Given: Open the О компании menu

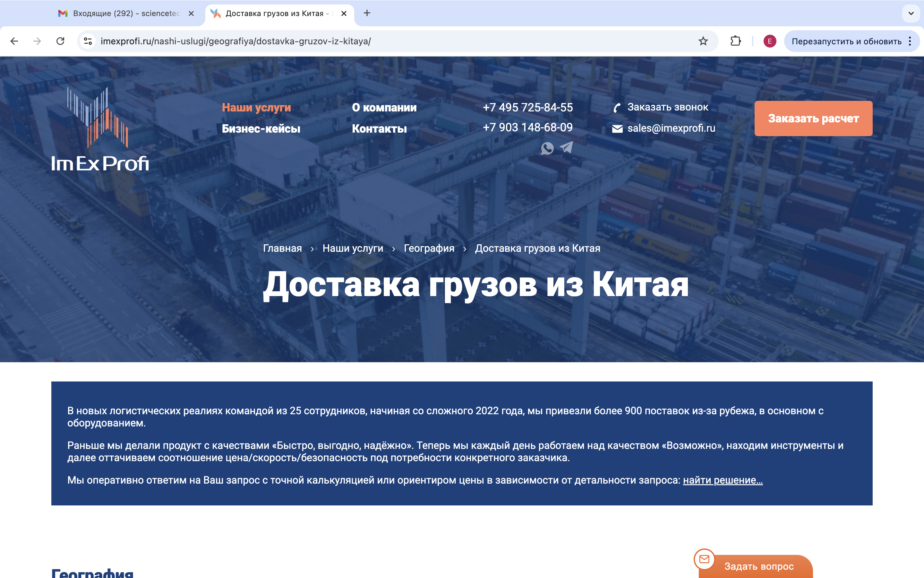Looking at the screenshot, I should click(x=384, y=108).
